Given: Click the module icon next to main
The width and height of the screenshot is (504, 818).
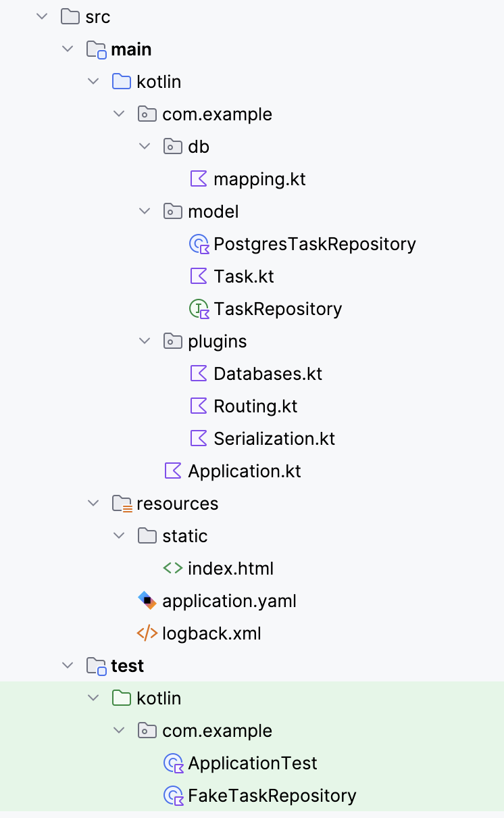Looking at the screenshot, I should tap(95, 49).
